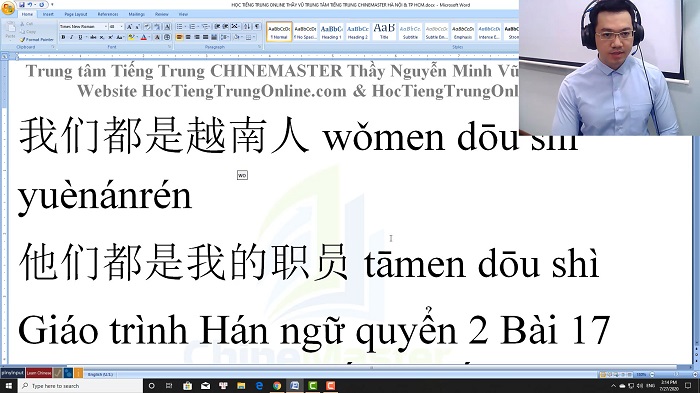Open the View tab
700x393 pixels.
(183, 14)
